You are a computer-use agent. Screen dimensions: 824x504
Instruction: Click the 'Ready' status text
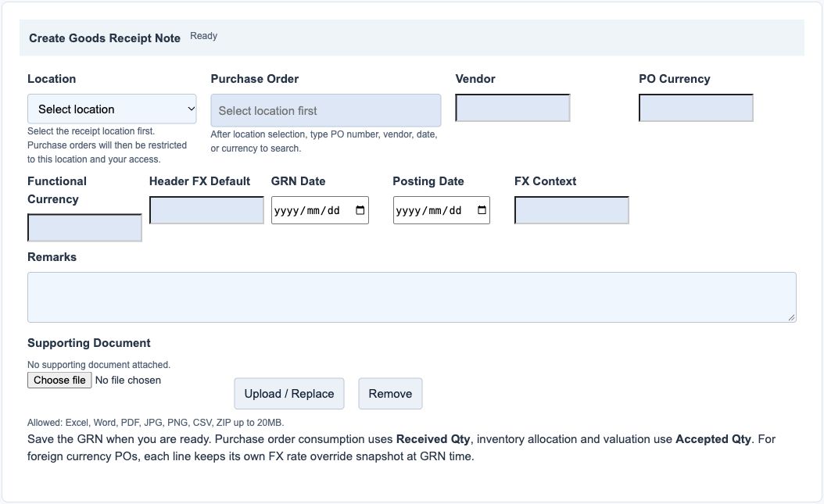tap(203, 36)
